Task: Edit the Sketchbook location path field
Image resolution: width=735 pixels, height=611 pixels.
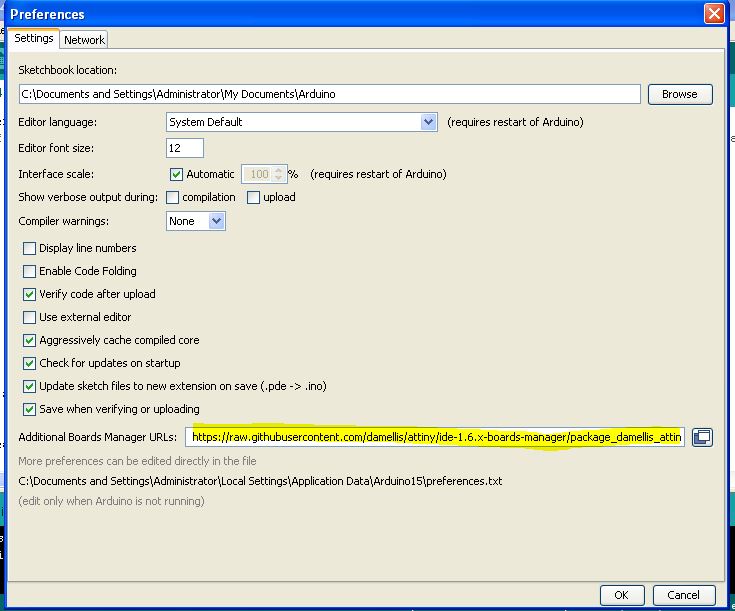Action: [x=330, y=94]
